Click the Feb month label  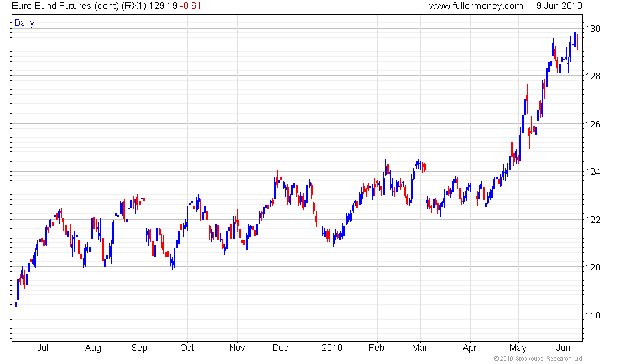376,348
